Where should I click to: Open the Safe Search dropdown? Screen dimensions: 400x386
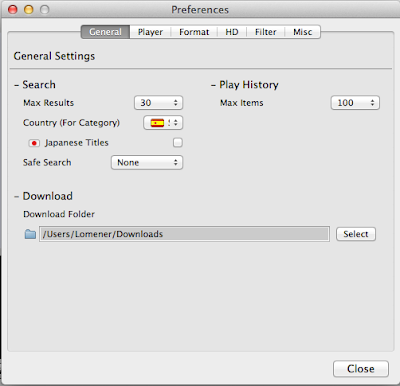pyautogui.click(x=147, y=163)
